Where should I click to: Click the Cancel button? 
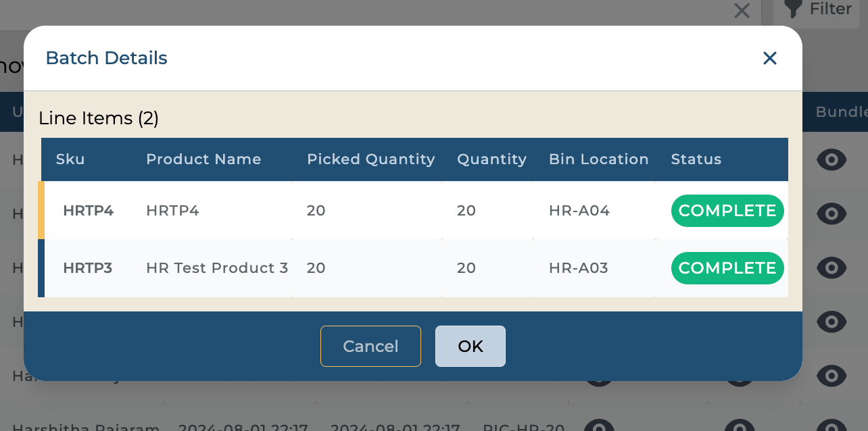click(370, 347)
